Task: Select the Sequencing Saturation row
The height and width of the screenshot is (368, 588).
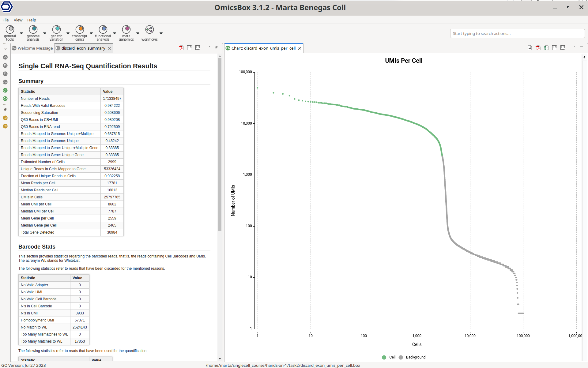Action: coord(71,113)
